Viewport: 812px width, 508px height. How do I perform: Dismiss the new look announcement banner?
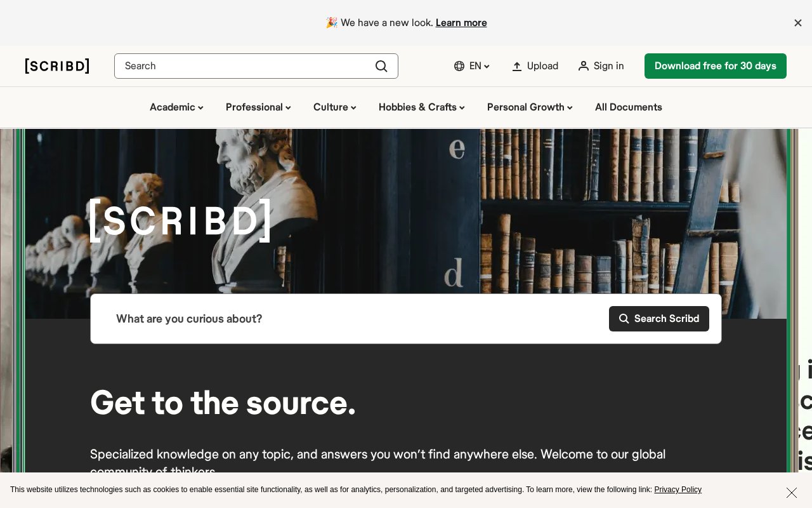[x=798, y=23]
